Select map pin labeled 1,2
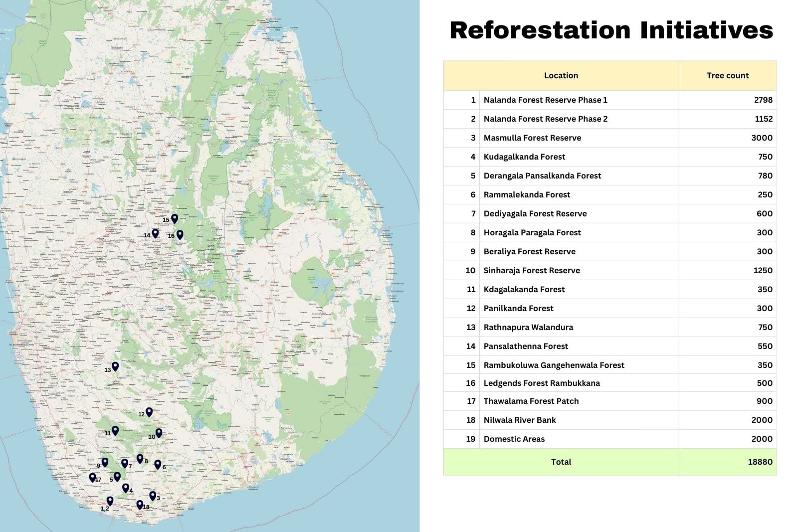 (110, 501)
